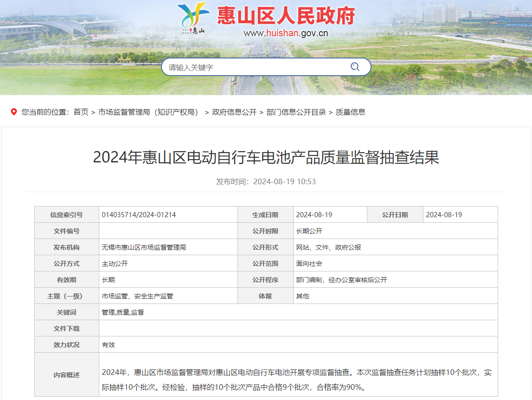Open 首页 breadcrumb link

pyautogui.click(x=81, y=112)
